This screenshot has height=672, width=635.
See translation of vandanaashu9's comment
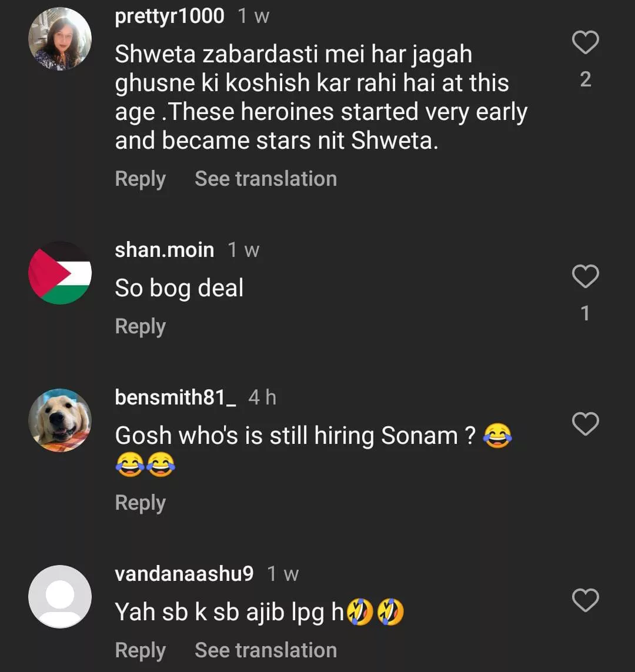(x=266, y=650)
